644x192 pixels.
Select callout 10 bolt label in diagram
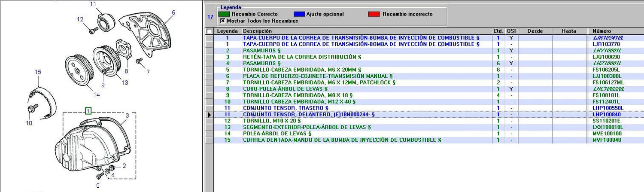point(28,123)
